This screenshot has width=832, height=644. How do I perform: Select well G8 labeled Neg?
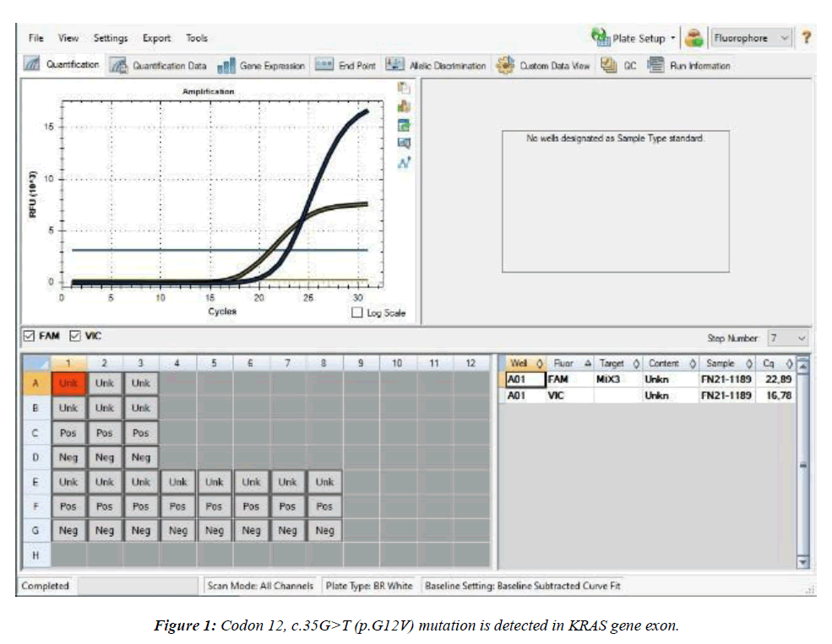[324, 531]
